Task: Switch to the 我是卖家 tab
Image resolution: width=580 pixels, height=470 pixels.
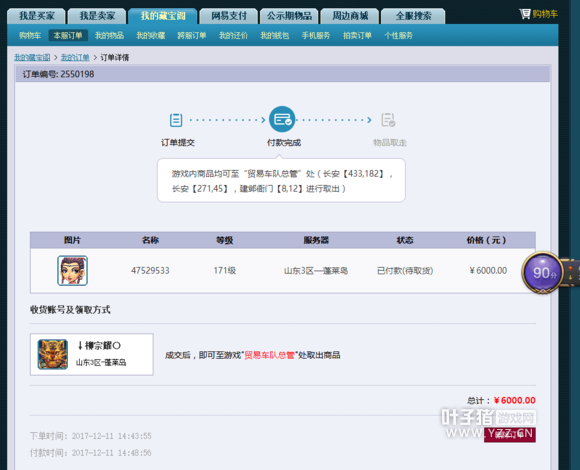Action: click(97, 16)
